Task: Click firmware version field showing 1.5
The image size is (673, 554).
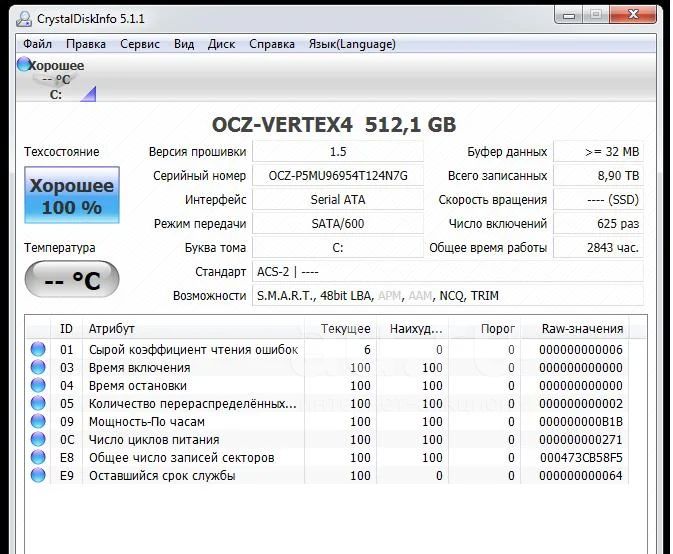Action: (x=338, y=151)
